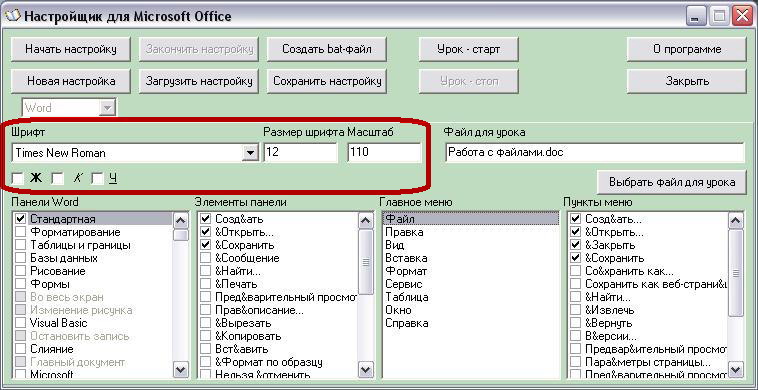The height and width of the screenshot is (390, 758).
Task: Click the Файл для урока input field
Action: pyautogui.click(x=594, y=153)
